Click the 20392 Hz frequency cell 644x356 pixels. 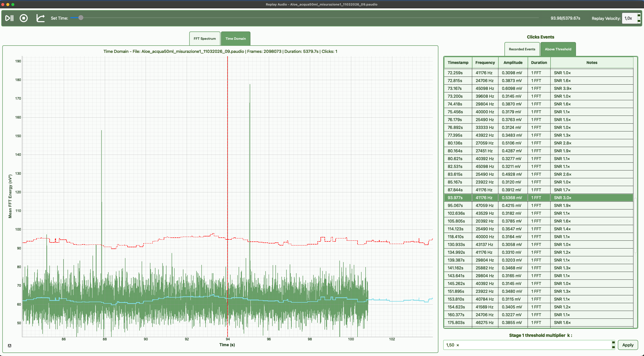tap(485, 221)
